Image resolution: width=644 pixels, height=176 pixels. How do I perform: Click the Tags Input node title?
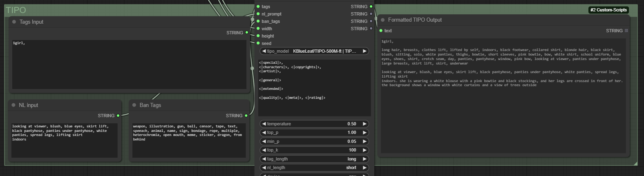click(31, 22)
